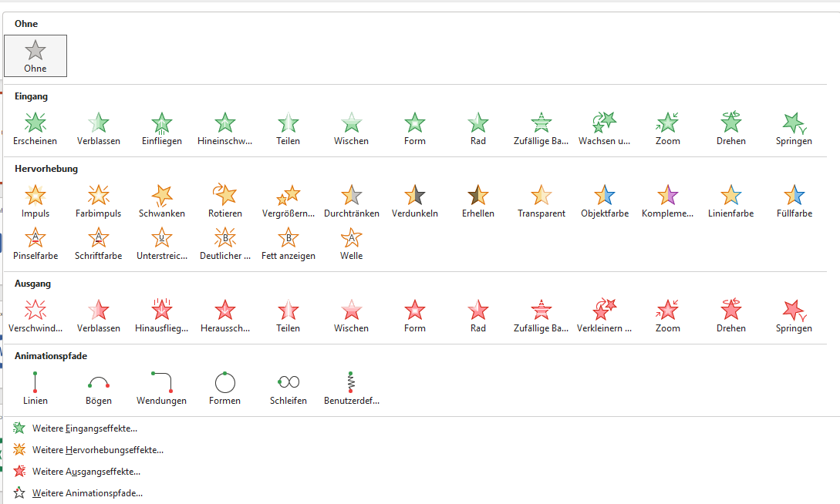Select the Welle emphasis animation
Image resolution: width=840 pixels, height=504 pixels.
[x=352, y=243]
